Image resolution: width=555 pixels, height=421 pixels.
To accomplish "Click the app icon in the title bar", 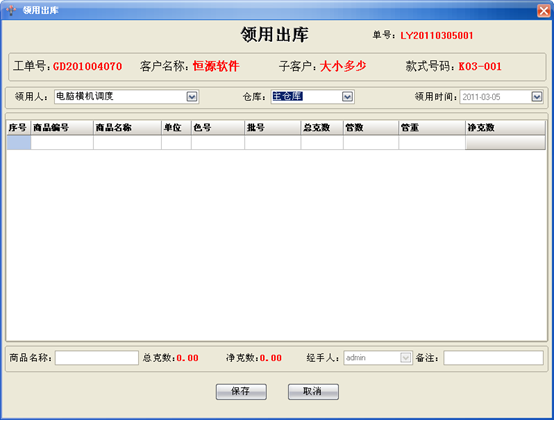I will (x=11, y=10).
